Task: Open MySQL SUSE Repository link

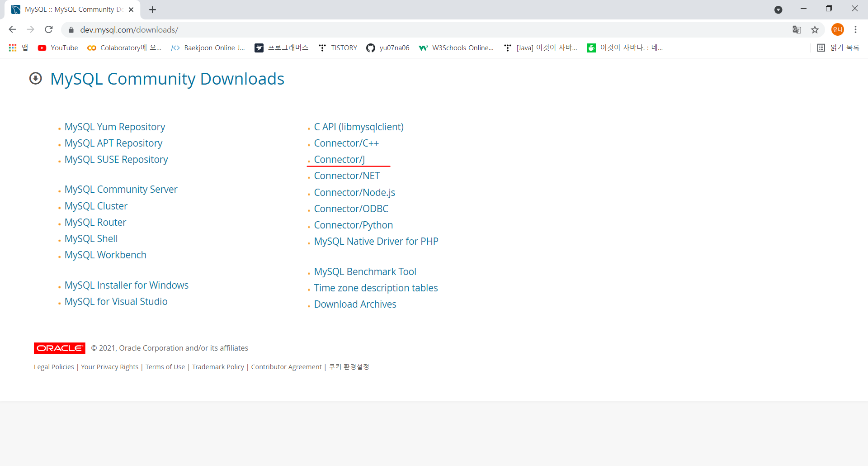Action: pos(116,159)
